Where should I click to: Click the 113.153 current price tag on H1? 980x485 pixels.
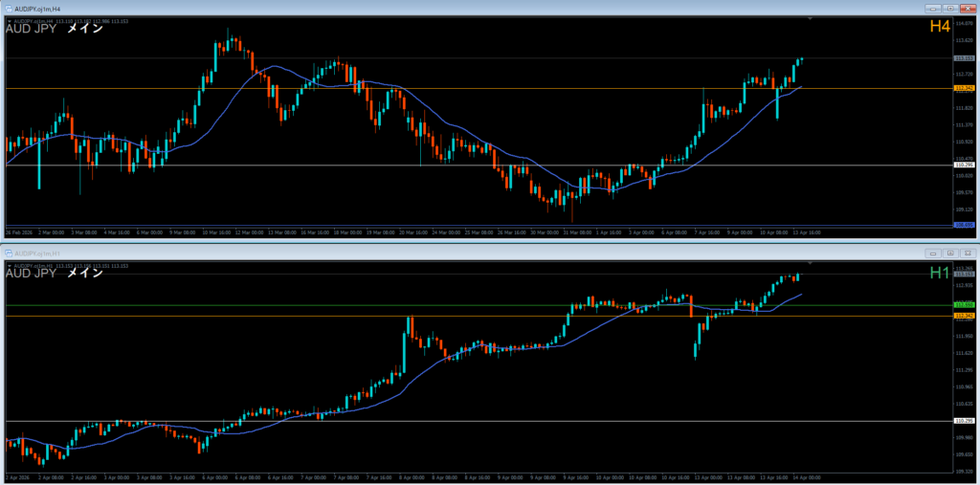click(x=965, y=275)
